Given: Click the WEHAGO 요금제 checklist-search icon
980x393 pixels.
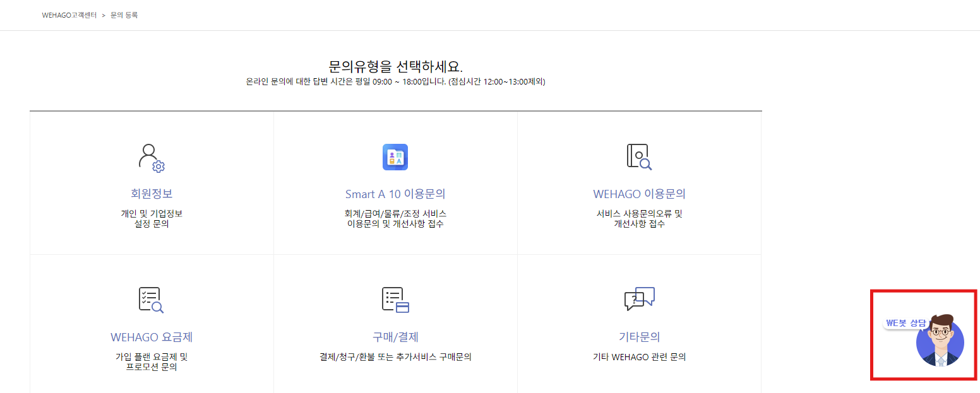Looking at the screenshot, I should click(x=152, y=300).
